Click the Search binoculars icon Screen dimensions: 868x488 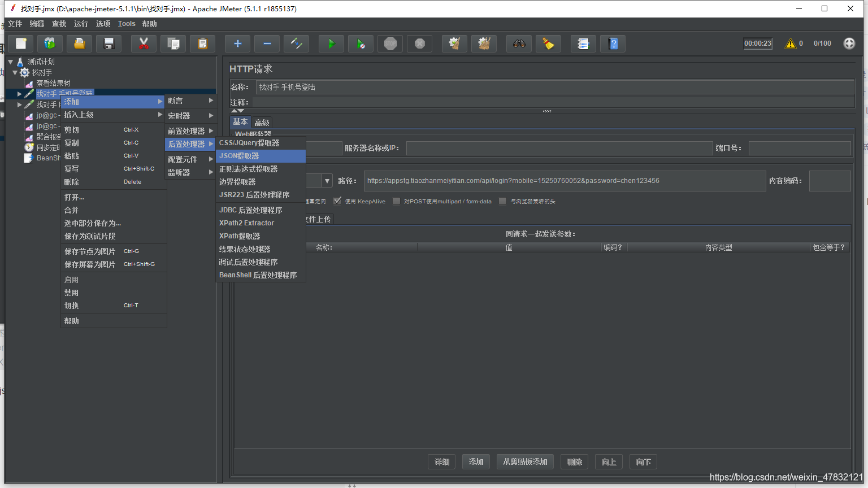[x=519, y=43]
